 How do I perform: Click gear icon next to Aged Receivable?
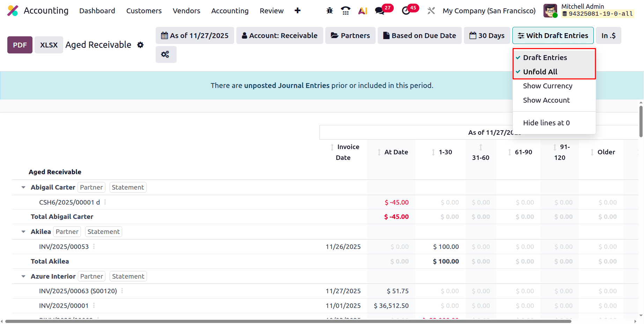(x=140, y=45)
